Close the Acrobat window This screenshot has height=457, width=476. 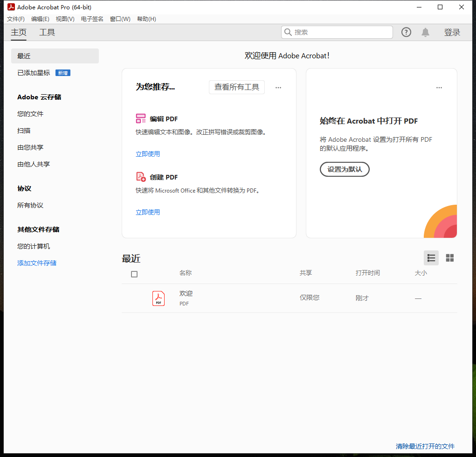462,7
